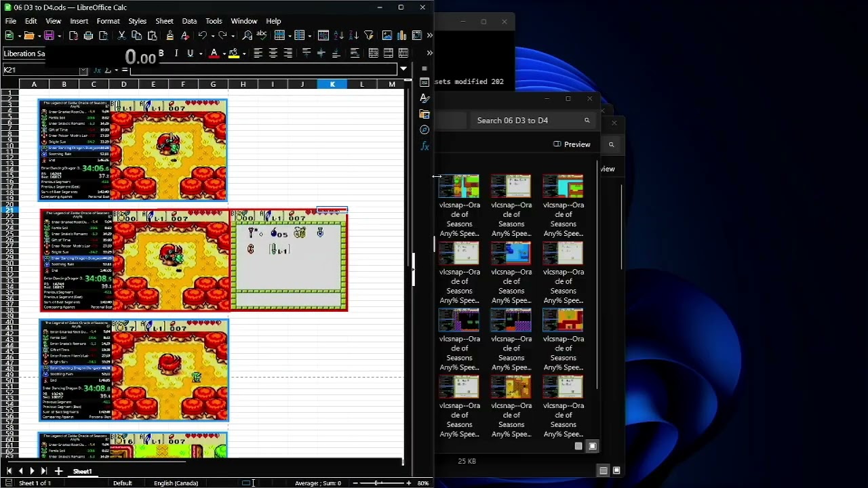Toggle Italic formatting
The height and width of the screenshot is (488, 868).
click(x=176, y=53)
